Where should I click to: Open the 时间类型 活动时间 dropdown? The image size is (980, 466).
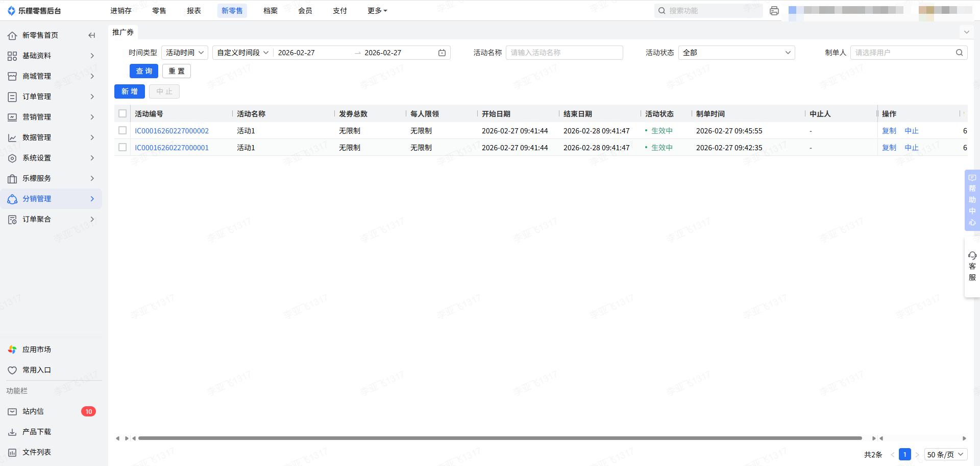tap(185, 53)
